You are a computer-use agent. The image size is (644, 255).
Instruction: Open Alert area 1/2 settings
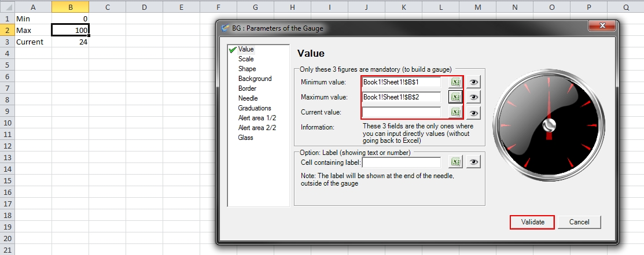tap(257, 118)
